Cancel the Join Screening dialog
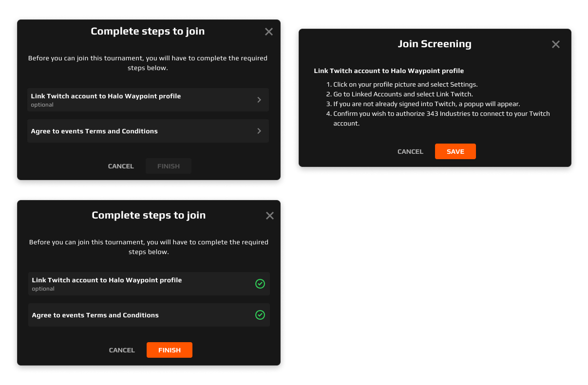The height and width of the screenshot is (385, 588). (410, 151)
